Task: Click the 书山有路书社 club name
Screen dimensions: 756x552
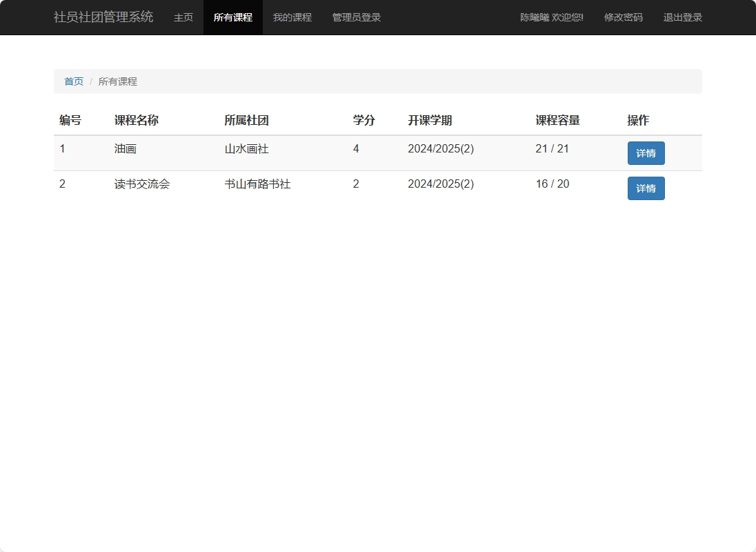Action: tap(257, 184)
